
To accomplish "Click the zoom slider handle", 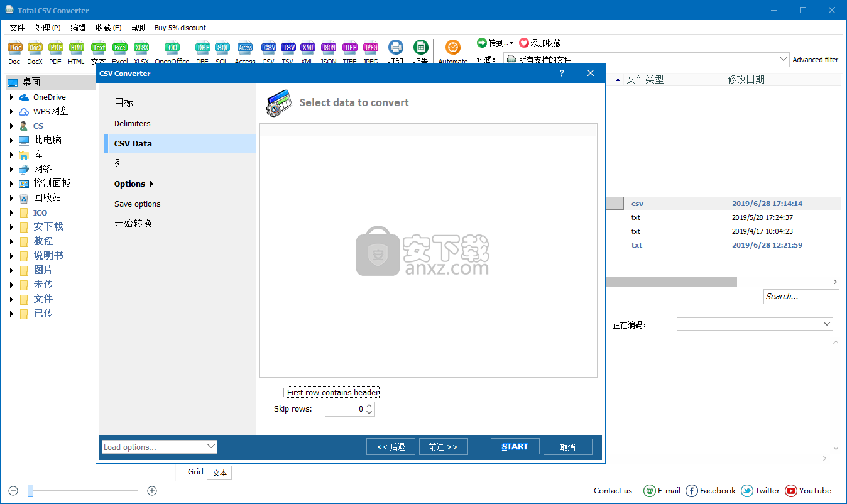I will (30, 491).
